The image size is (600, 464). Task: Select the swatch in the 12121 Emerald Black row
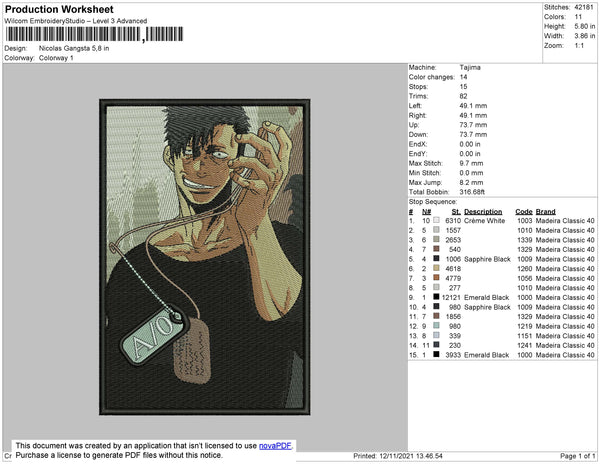(x=436, y=297)
